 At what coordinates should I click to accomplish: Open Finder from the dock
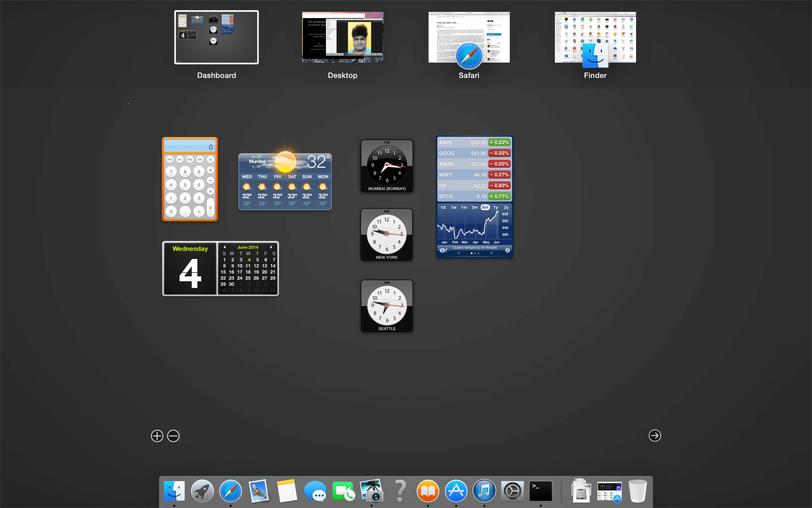174,491
